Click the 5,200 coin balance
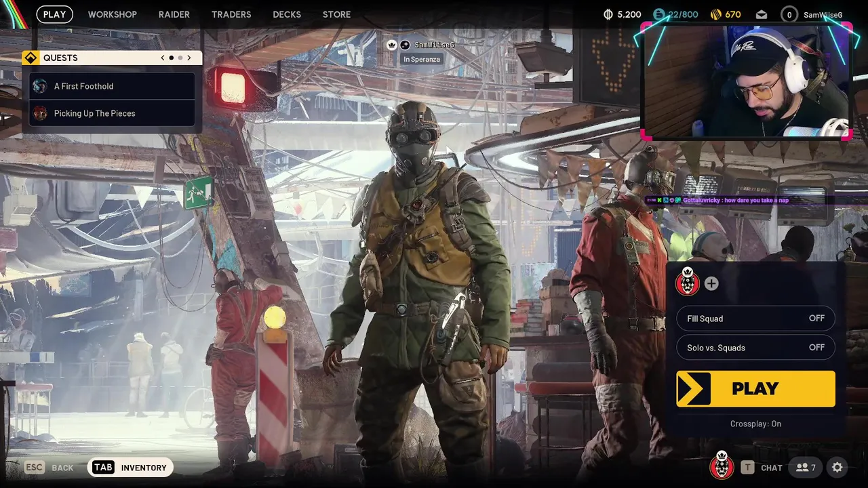 629,14
